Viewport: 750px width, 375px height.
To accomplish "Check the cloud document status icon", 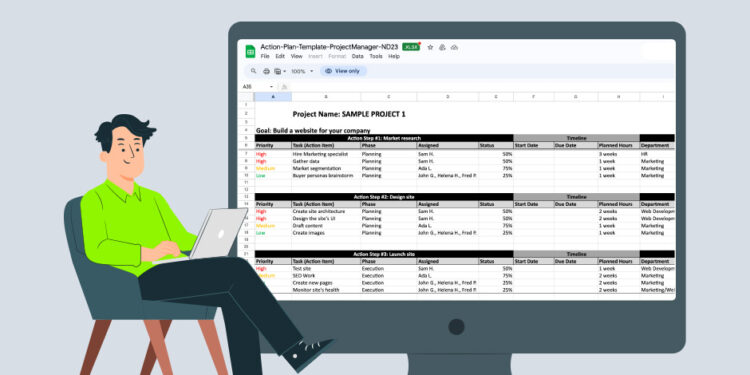I will pyautogui.click(x=454, y=47).
